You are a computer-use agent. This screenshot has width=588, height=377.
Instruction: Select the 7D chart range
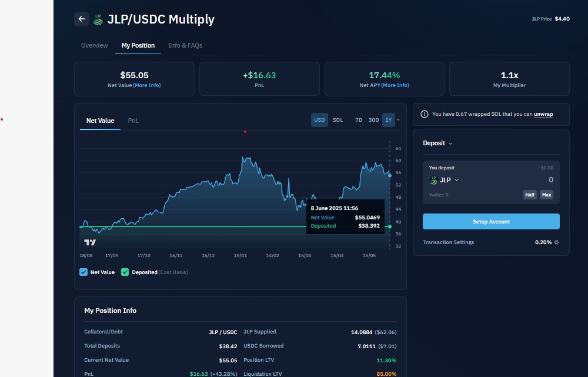coord(359,120)
